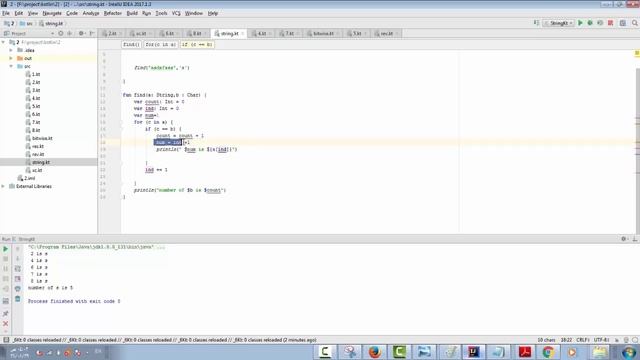Open the Refactor menu
The image size is (640, 360).
(x=113, y=13)
